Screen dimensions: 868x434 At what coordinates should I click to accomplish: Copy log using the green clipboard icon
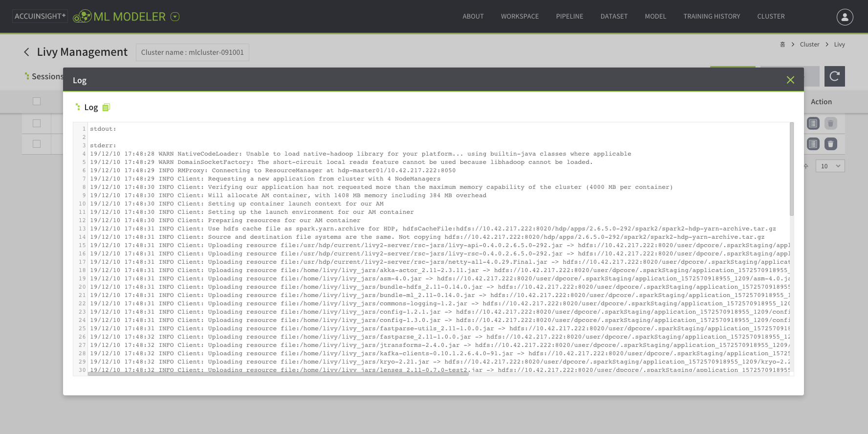click(106, 107)
